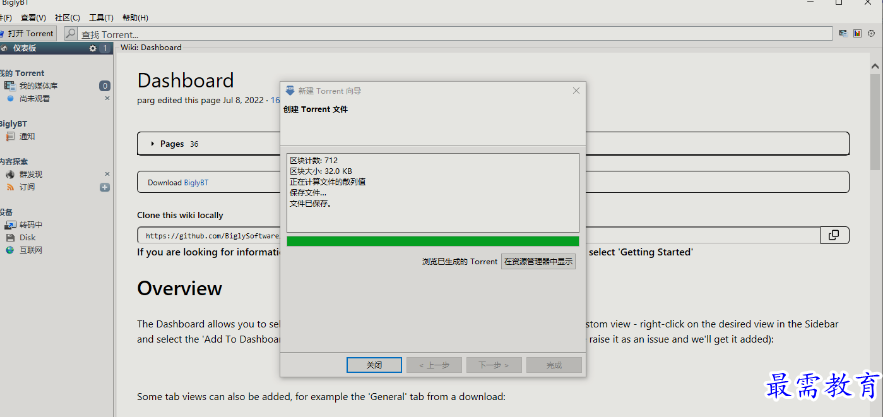888x417 pixels.
Task: Click the globe icon beside 群发现
Action: click(10, 175)
